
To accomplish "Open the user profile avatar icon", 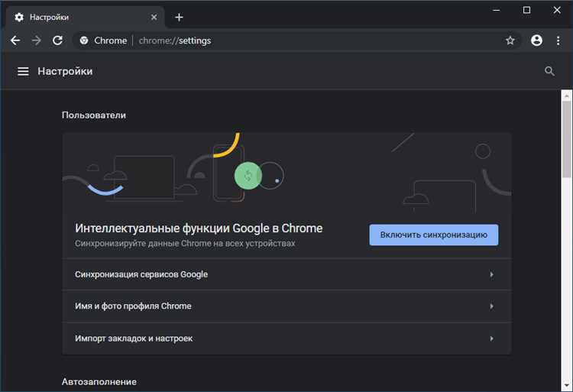I will 537,40.
